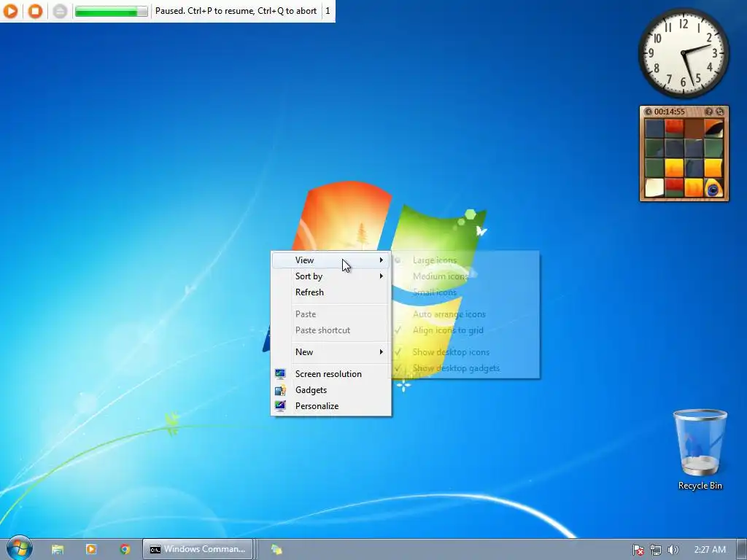
Task: Open the Action Center flag in the tray
Action: (638, 550)
